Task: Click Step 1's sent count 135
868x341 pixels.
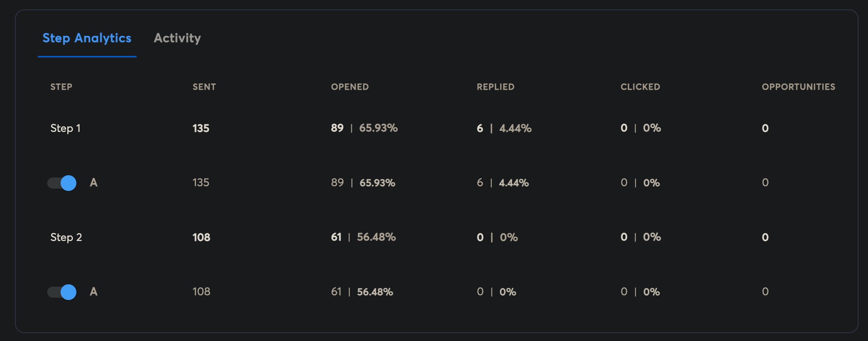Action: coord(201,128)
